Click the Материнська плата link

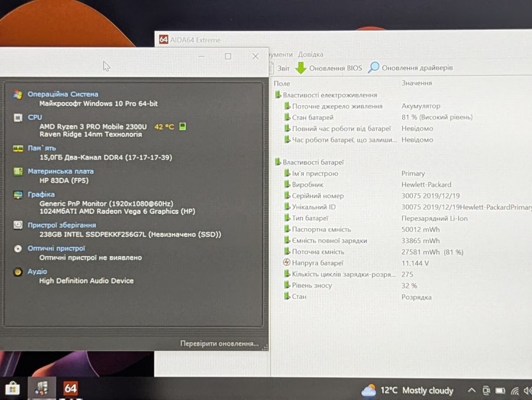61,171
